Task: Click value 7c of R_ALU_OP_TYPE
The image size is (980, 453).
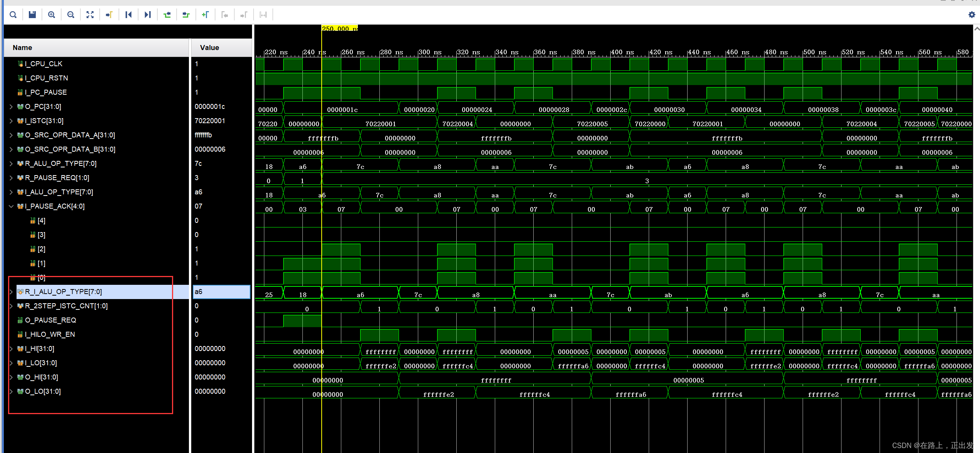Action: click(198, 164)
